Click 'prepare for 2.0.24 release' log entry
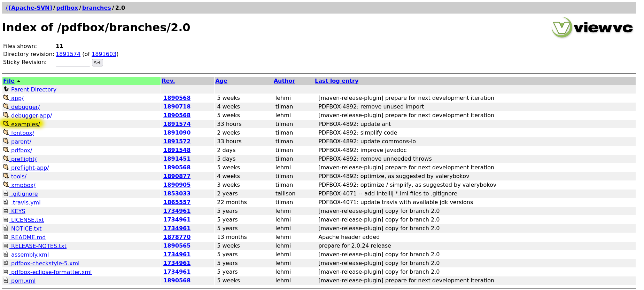Viewport: 644px width, 290px height. 355,245
